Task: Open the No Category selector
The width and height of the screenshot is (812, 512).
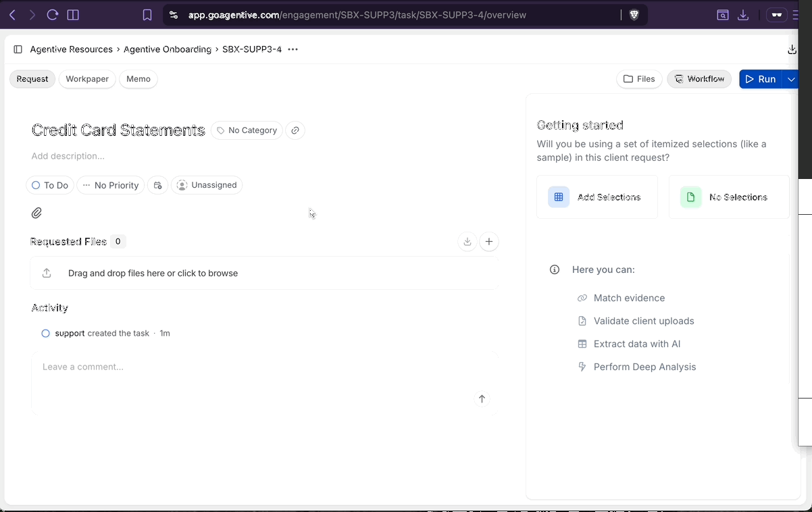Action: [247, 130]
